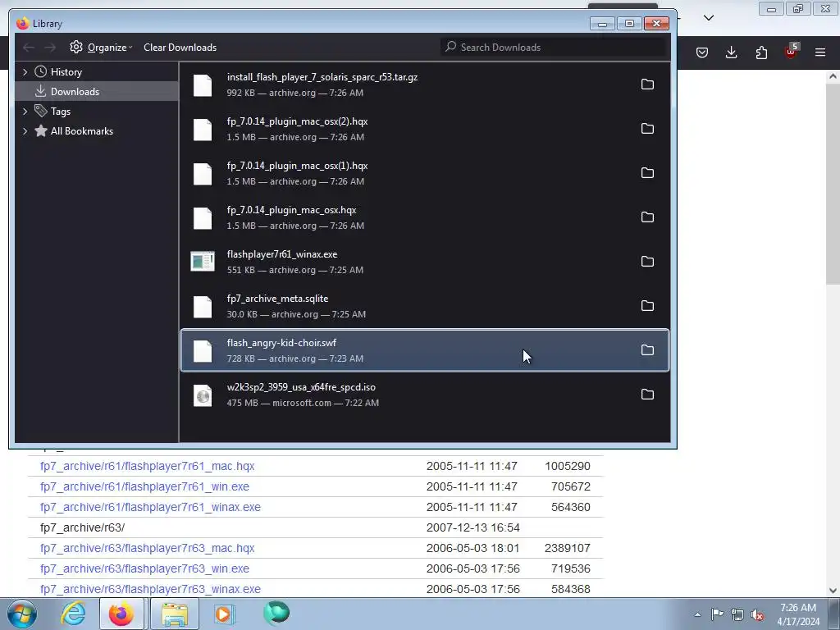Click the taskbar clock showing 7:26 AM
Image resolution: width=840 pixels, height=630 pixels.
[798, 614]
